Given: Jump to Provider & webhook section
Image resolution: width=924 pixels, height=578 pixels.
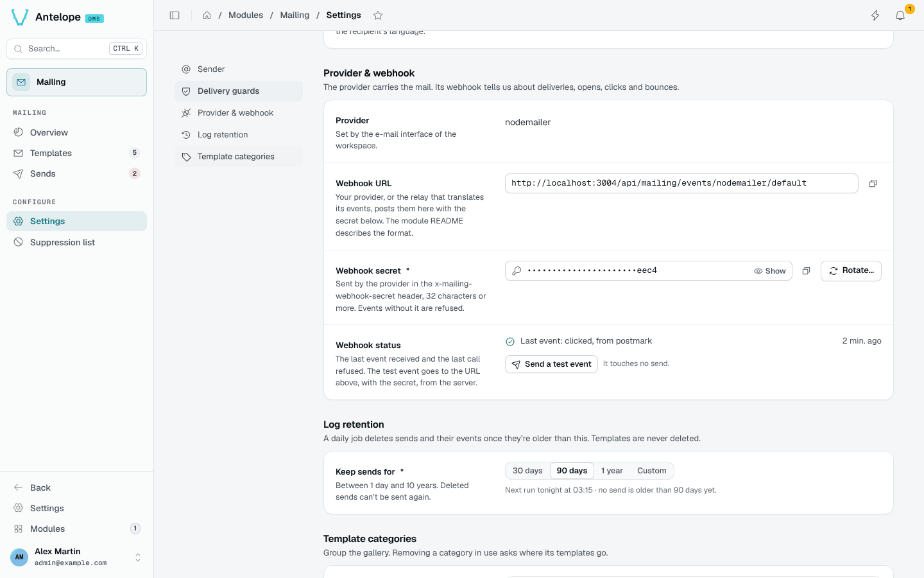Looking at the screenshot, I should (x=239, y=113).
